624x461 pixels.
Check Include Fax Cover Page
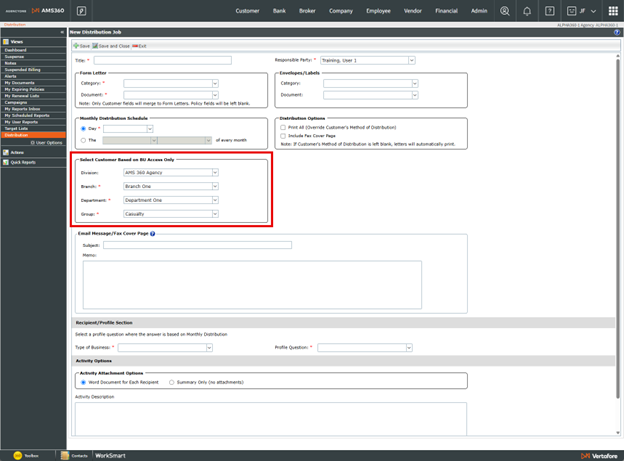pyautogui.click(x=283, y=136)
